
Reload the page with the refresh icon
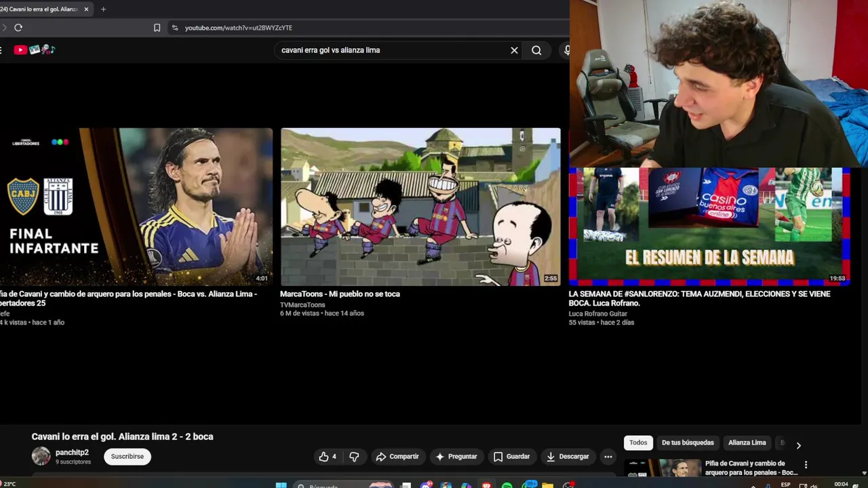coord(18,28)
